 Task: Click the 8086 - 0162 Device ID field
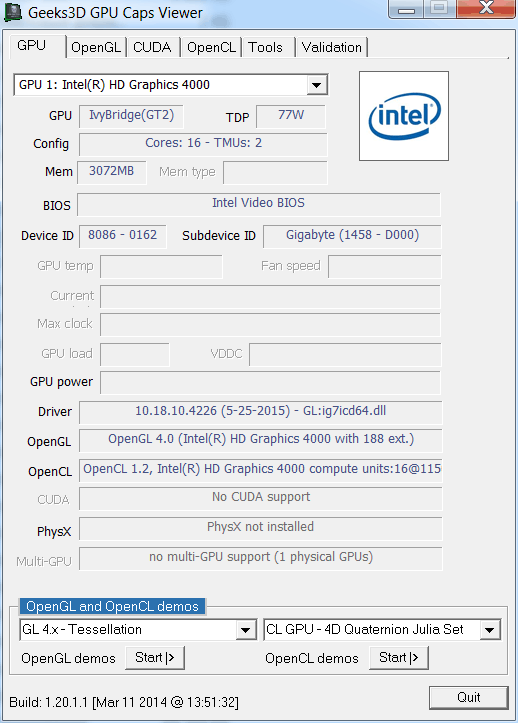(123, 236)
